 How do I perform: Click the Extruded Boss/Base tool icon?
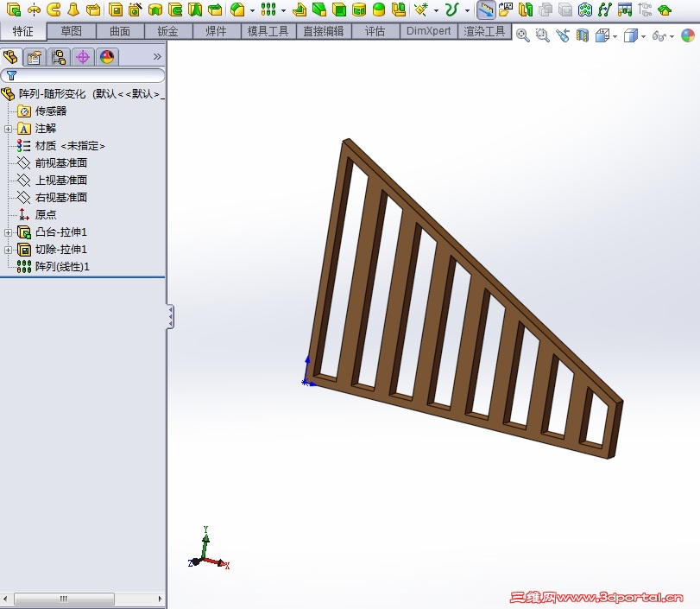click(x=14, y=10)
